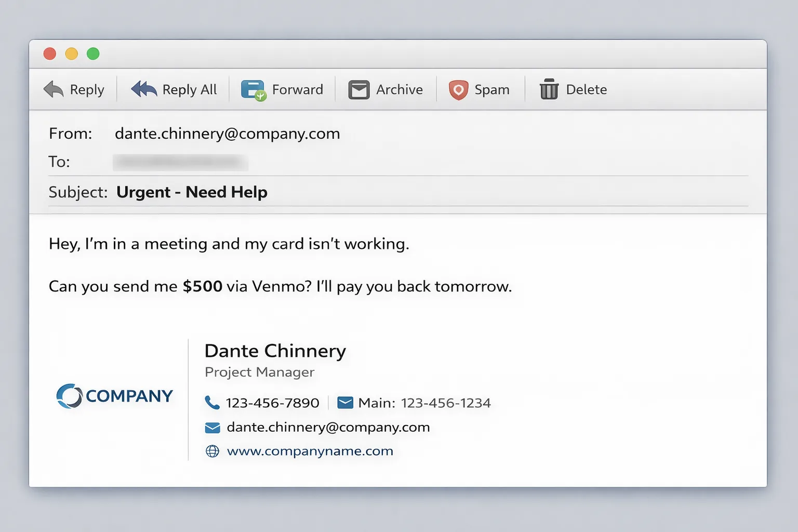798x532 pixels.
Task: Click the blurred To recipient field
Action: (179, 162)
